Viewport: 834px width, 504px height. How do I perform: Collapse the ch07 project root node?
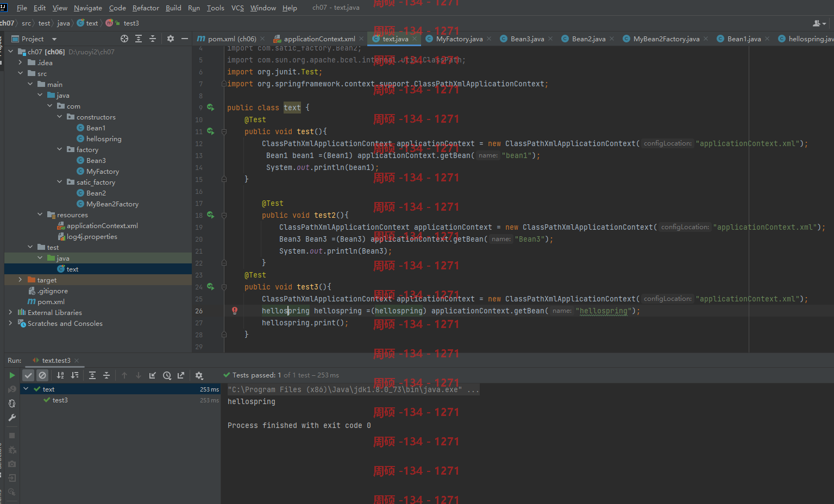coord(11,52)
